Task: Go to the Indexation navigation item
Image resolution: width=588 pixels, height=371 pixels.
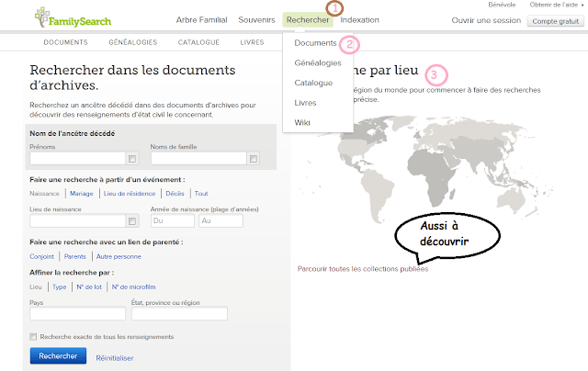Action: click(x=359, y=19)
